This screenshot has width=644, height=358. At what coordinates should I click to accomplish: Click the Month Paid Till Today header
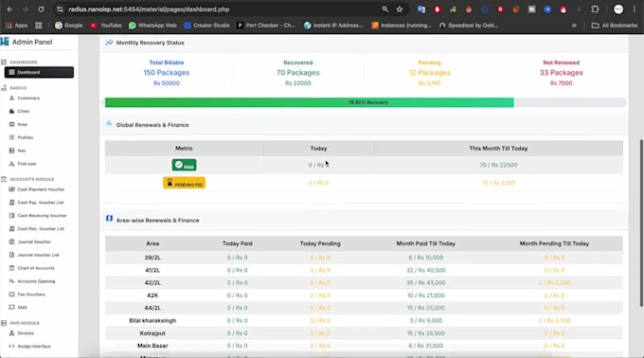[425, 243]
